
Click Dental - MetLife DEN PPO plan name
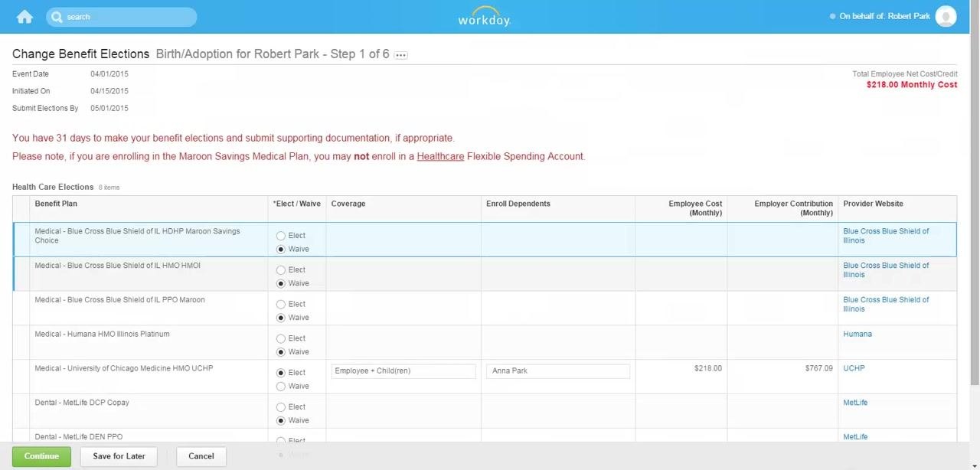click(78, 437)
